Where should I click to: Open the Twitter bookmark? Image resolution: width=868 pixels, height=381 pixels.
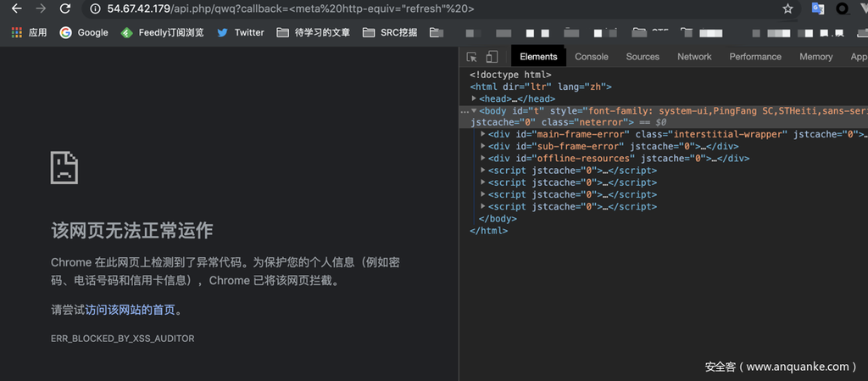(x=240, y=32)
